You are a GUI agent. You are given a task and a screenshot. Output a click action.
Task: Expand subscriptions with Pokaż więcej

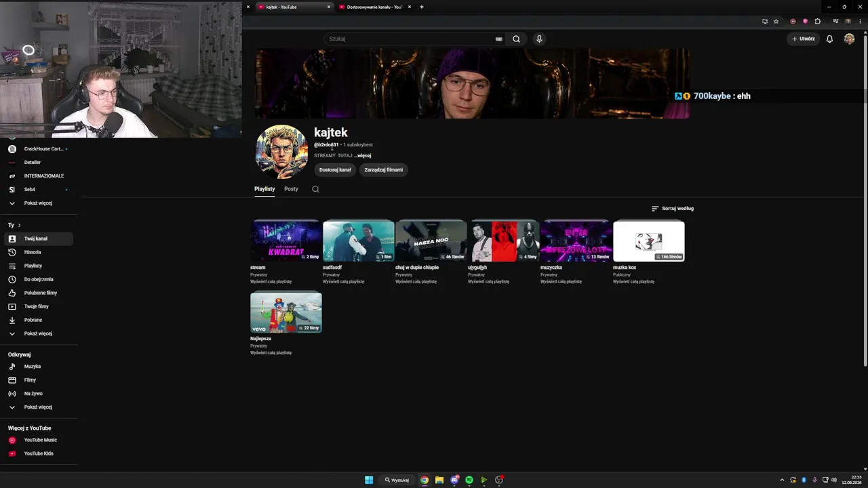tap(39, 203)
